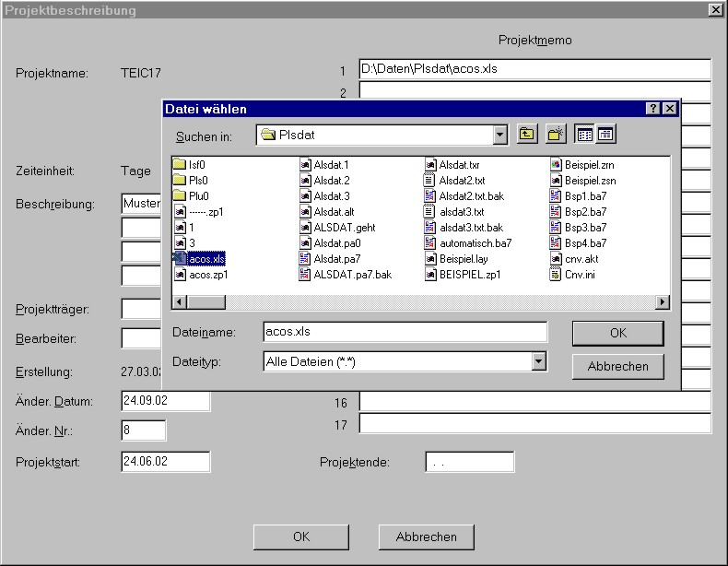728x566 pixels.
Task: Click the Bearbeiter field
Action: click(x=141, y=338)
